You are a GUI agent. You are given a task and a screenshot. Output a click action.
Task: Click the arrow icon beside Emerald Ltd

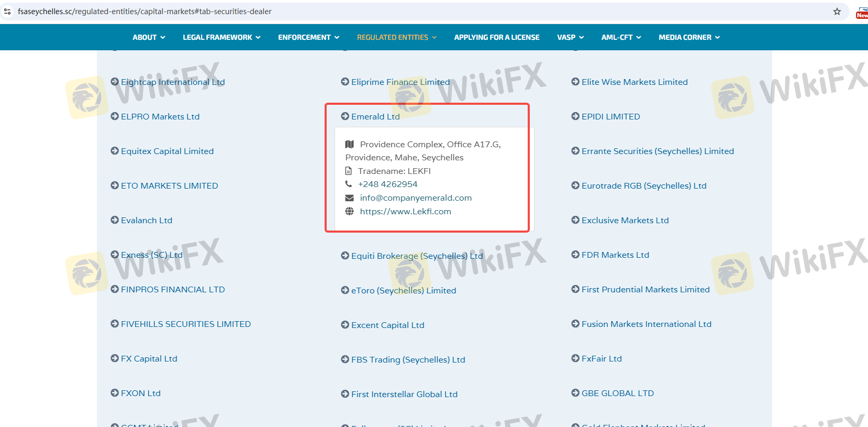pos(345,116)
